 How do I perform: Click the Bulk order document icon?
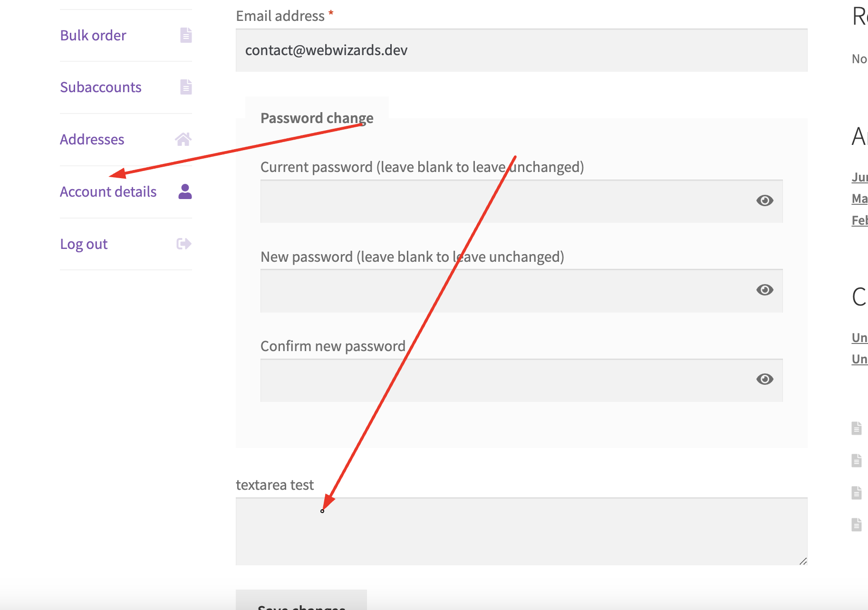click(186, 35)
